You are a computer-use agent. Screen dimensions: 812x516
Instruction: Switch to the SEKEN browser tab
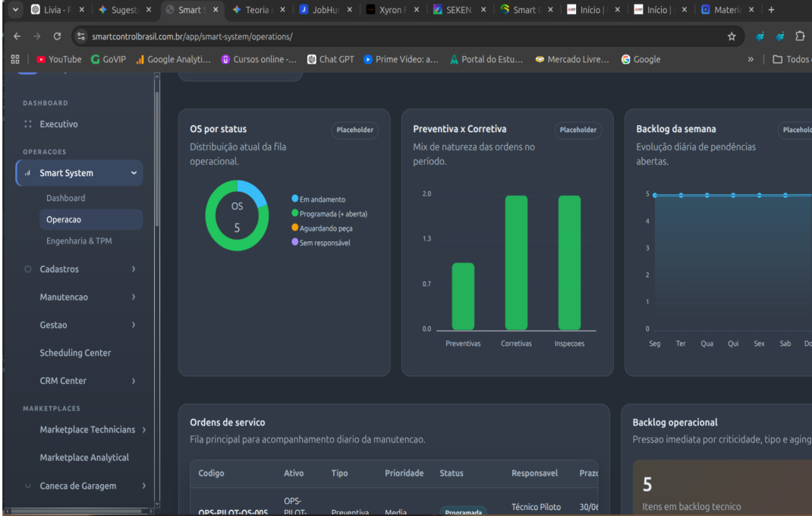point(459,10)
